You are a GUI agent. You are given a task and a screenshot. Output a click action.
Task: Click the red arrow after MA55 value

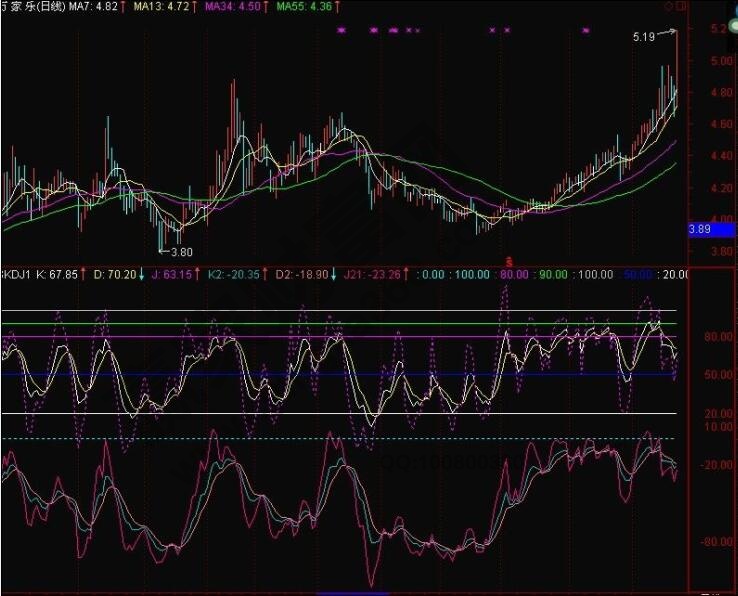339,7
